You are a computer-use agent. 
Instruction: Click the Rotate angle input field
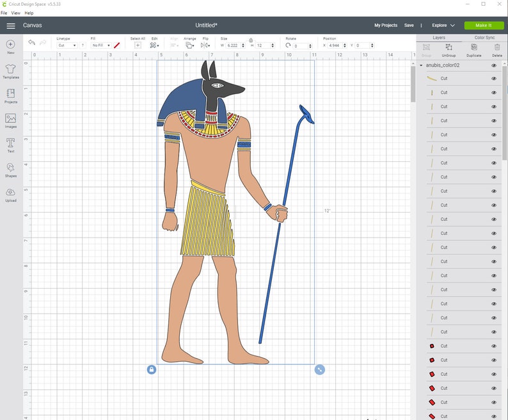click(301, 45)
